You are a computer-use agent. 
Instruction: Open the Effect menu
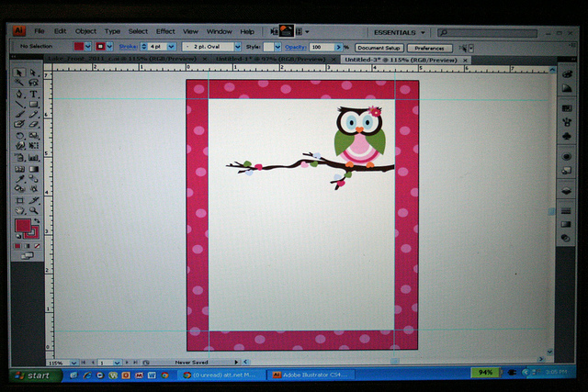click(165, 31)
